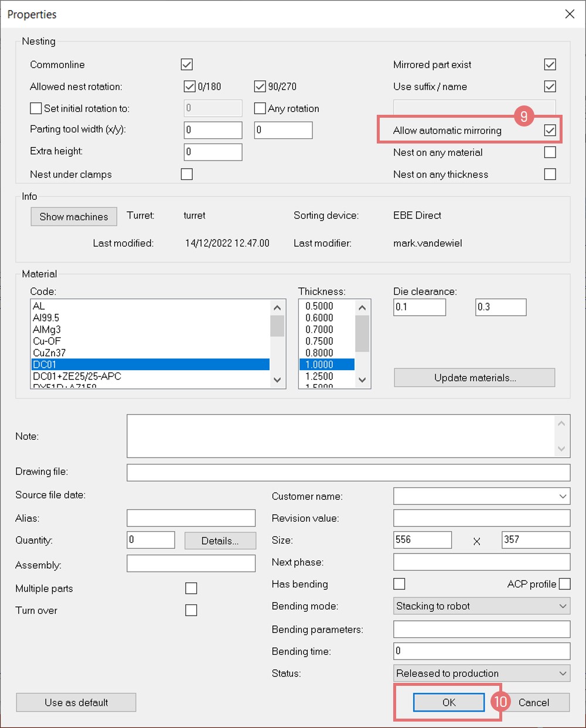Choose thickness 1.2500 from list
Viewport: 586px width, 728px height.
point(319,376)
